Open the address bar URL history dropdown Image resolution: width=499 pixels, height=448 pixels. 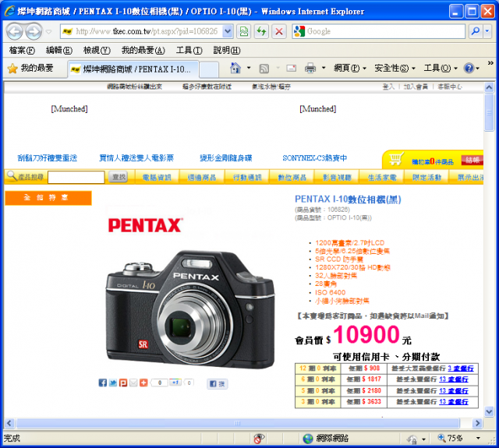tap(228, 31)
